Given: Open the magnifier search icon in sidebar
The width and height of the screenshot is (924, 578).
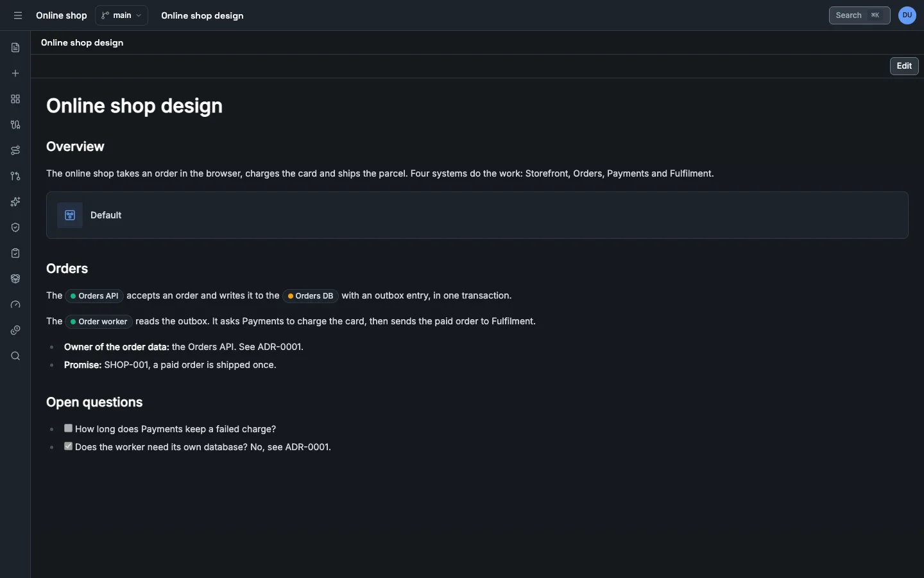Looking at the screenshot, I should [x=15, y=356].
